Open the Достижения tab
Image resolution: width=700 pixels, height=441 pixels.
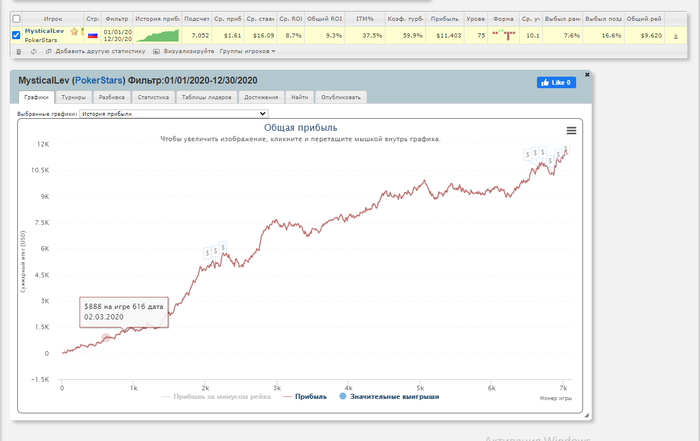tap(261, 97)
